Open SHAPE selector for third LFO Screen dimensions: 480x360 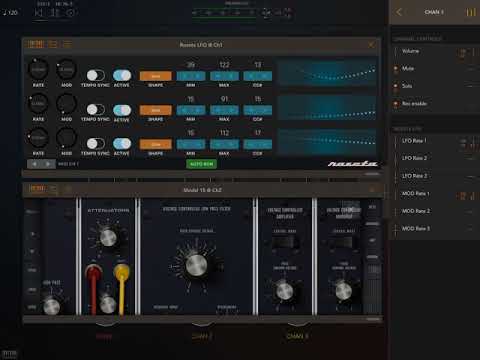156,144
